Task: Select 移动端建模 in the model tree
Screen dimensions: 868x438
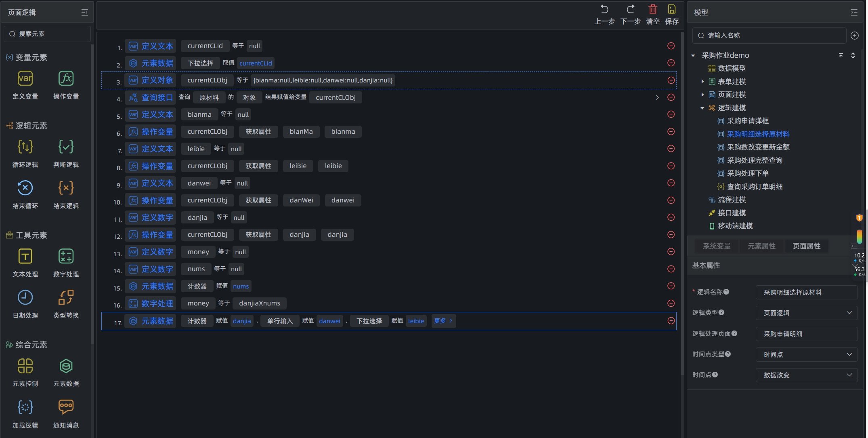Action: (735, 226)
